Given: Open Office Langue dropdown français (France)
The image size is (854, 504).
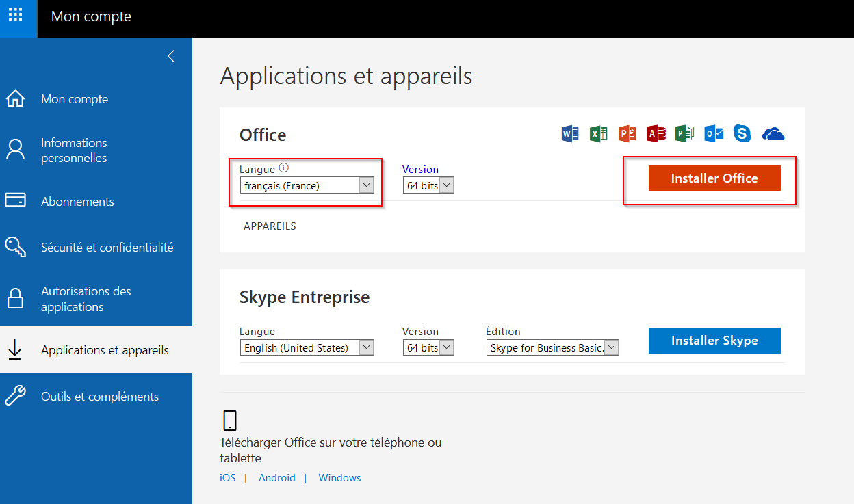Looking at the screenshot, I should tap(307, 185).
